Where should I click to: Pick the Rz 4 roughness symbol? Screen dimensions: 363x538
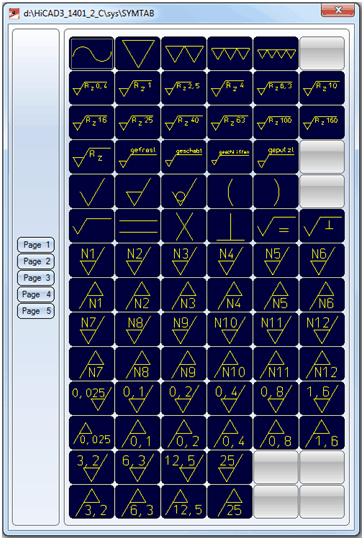[x=230, y=88]
